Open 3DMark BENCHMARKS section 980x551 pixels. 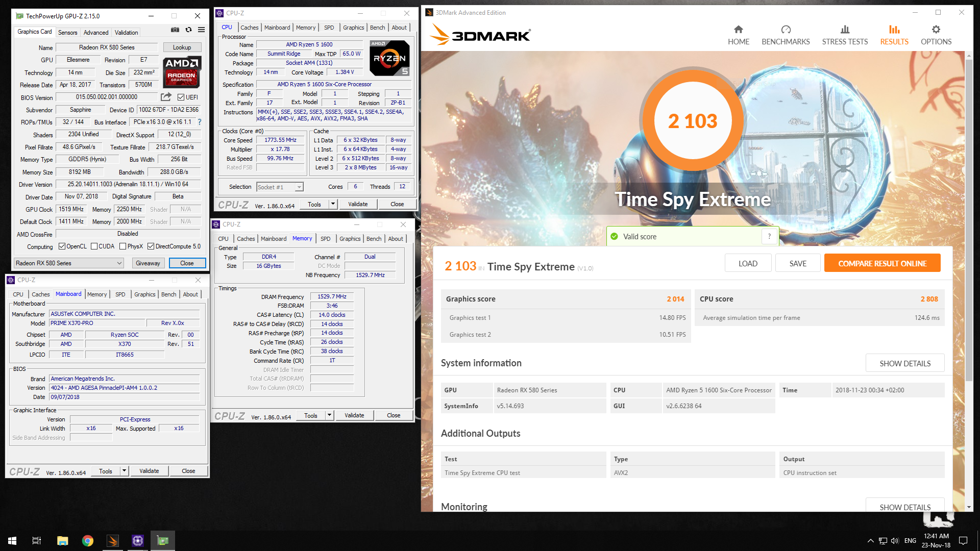point(786,35)
